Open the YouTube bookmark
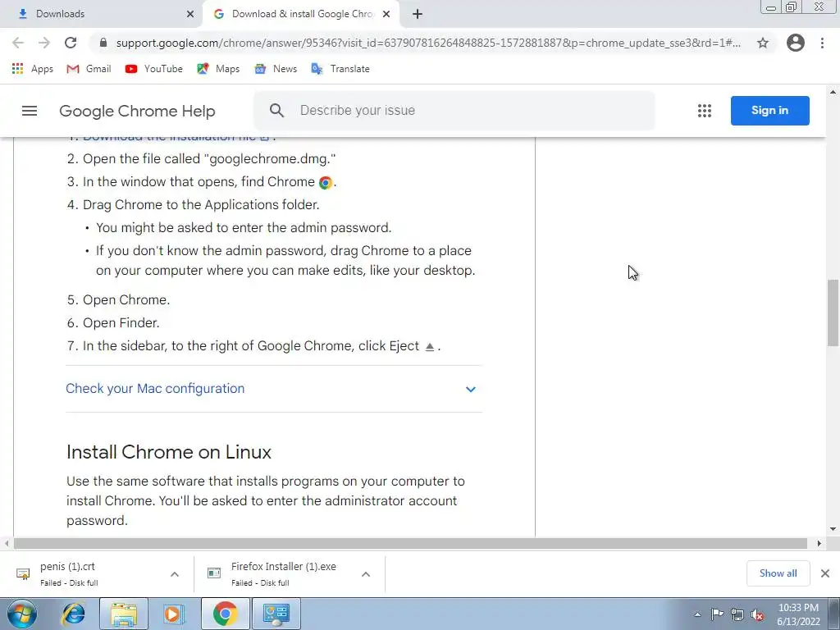 pos(153,69)
